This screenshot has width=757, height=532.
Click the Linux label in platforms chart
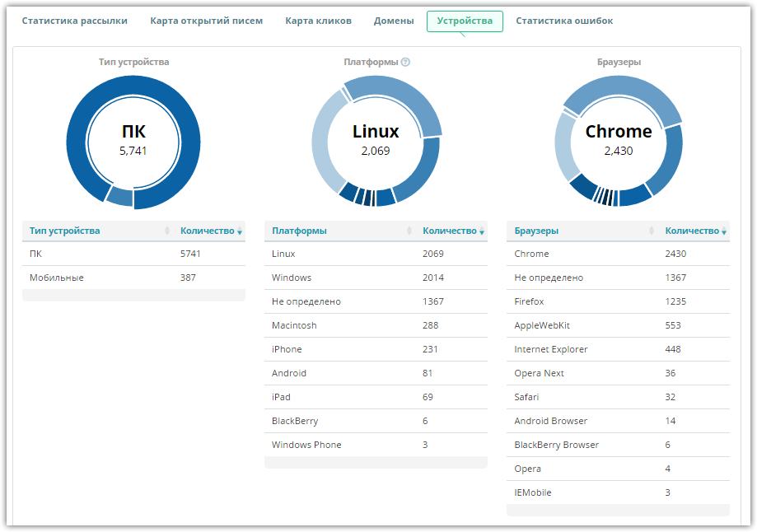(376, 132)
